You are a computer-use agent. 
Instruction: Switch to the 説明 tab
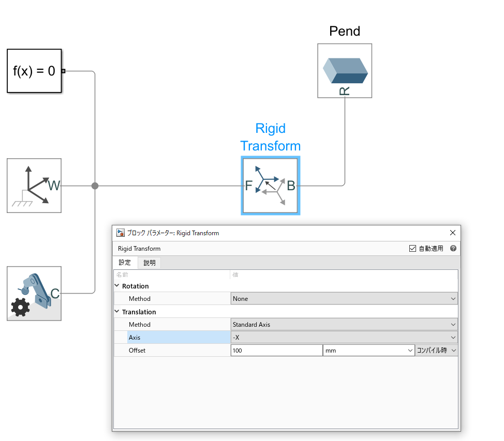149,262
